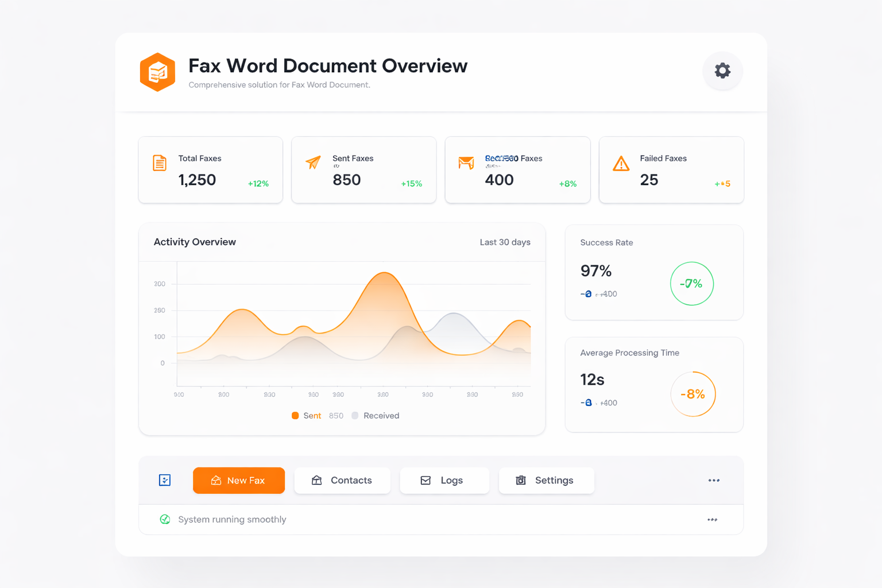
Task: Click the blue checklist icon in toolbar
Action: (x=165, y=480)
